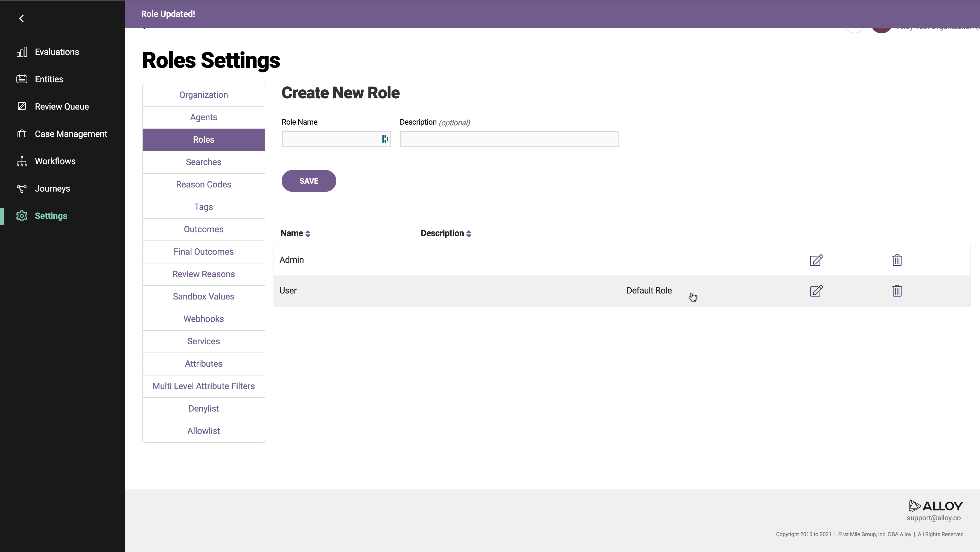Screen dimensions: 980x552
Task: Go to Journeys in sidebar
Action: (x=52, y=189)
